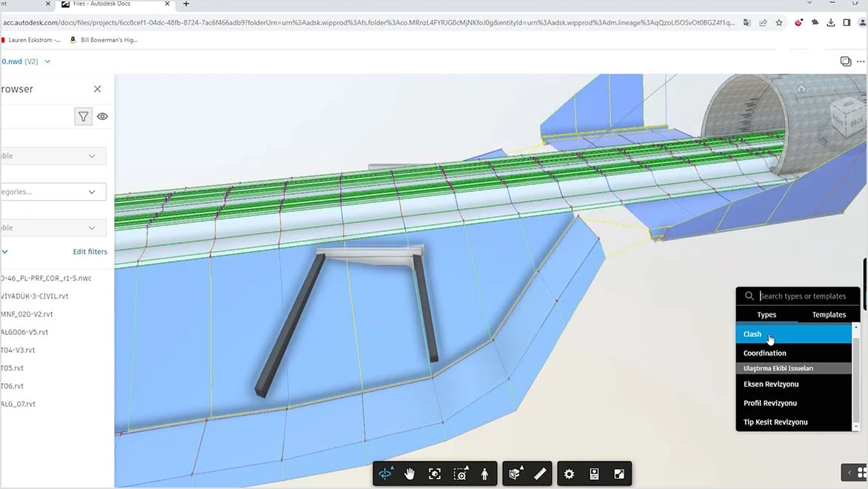
Task: Select the First Person walk tool
Action: click(484, 473)
